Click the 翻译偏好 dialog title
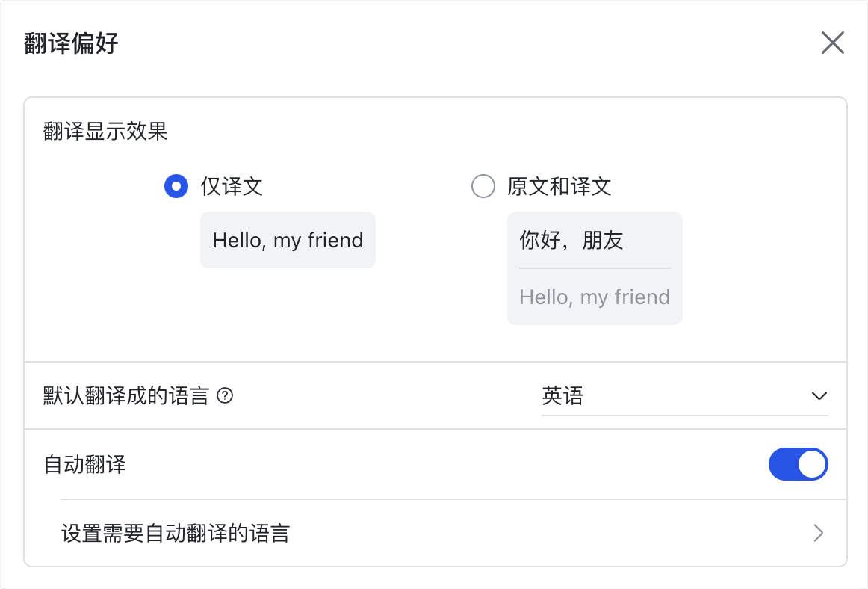 72,43
